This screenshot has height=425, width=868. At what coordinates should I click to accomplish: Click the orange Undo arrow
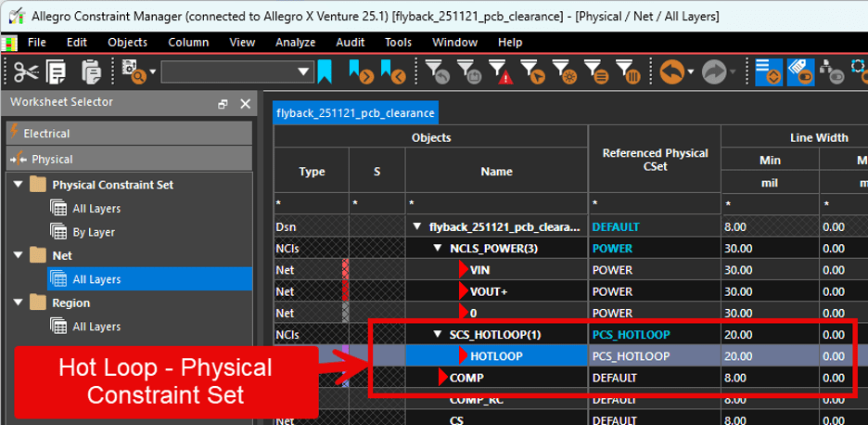tap(671, 72)
